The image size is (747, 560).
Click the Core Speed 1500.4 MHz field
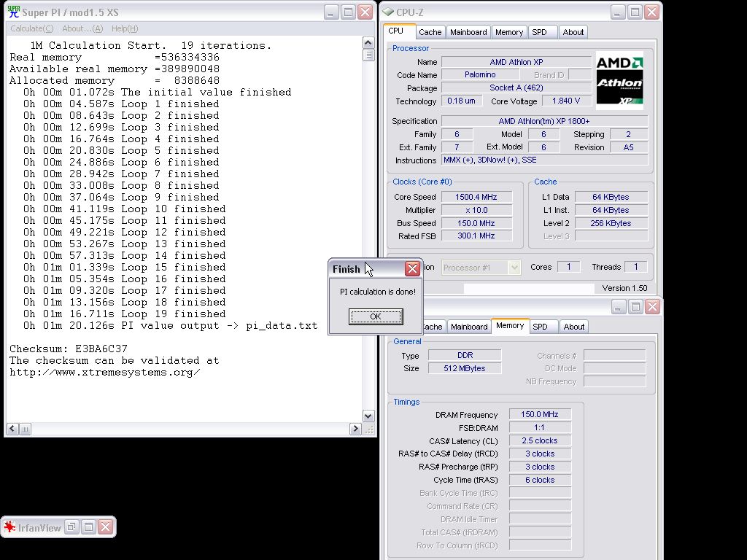476,197
